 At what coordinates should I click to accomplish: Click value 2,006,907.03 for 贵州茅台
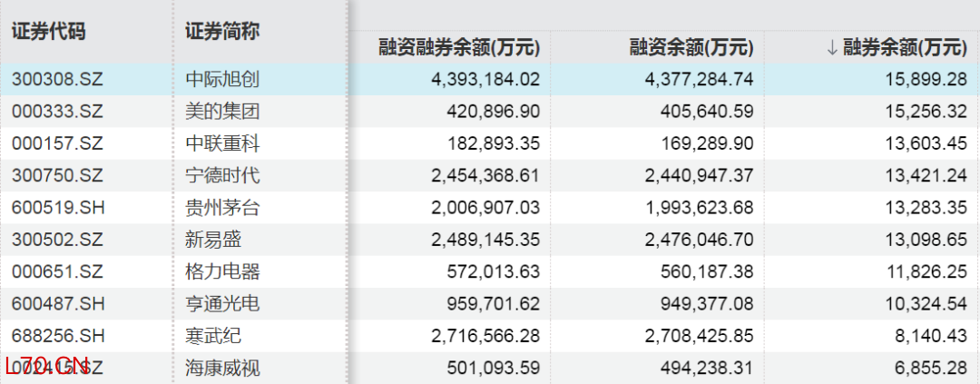[485, 208]
